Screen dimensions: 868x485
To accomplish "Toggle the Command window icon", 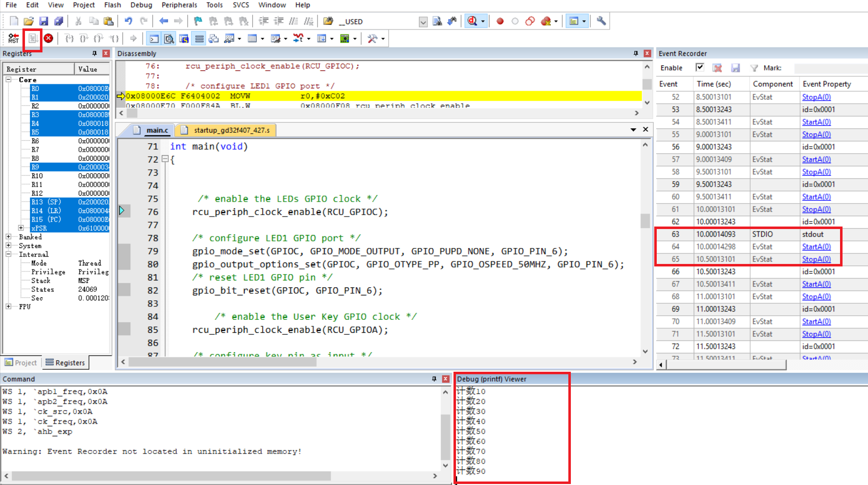I will pos(154,38).
